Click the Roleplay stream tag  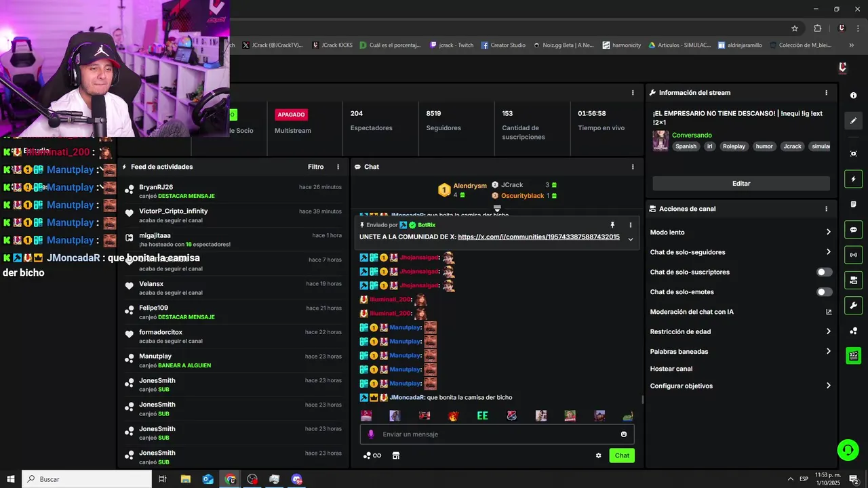pyautogui.click(x=734, y=146)
